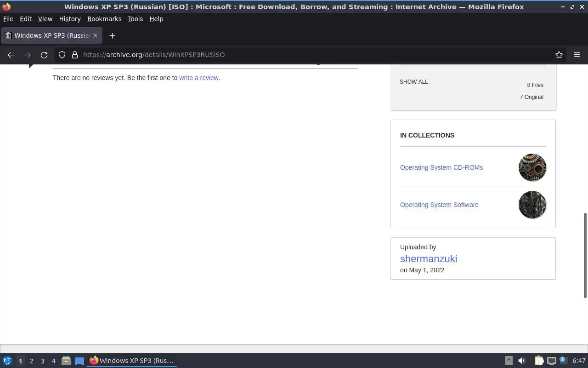Image resolution: width=588 pixels, height=368 pixels.
Task: Click the forward navigation arrow
Action: point(28,55)
